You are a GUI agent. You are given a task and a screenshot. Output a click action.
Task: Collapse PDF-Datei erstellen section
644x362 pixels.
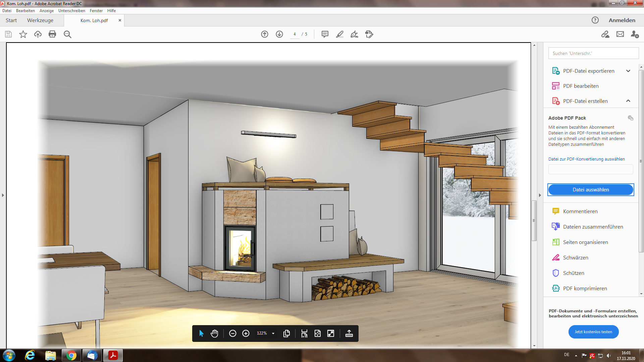628,101
